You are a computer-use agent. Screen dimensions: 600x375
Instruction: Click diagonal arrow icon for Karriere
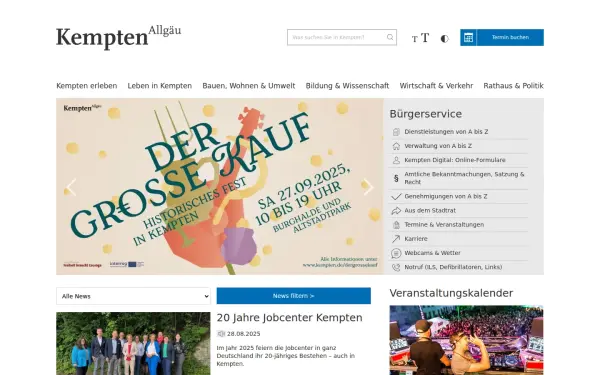396,239
